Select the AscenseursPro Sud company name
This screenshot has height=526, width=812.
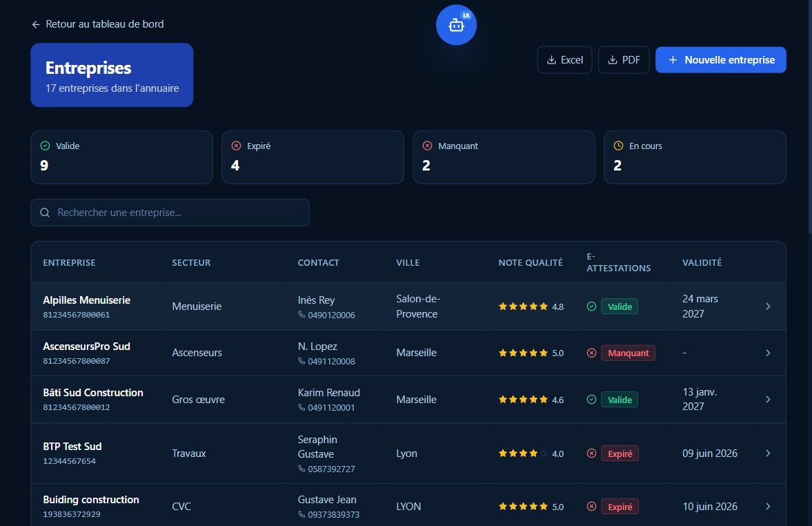coord(86,346)
